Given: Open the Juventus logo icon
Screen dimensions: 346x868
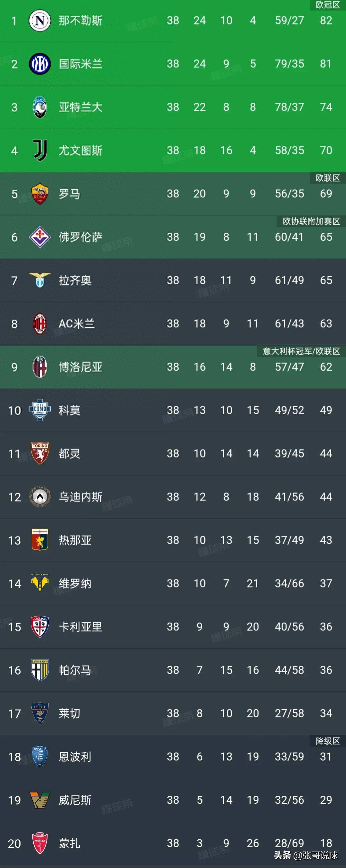Looking at the screenshot, I should click(40, 150).
